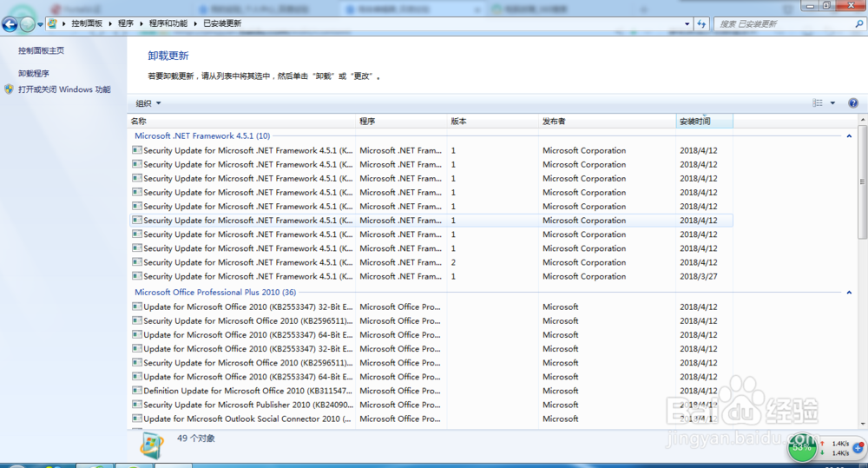Click the green 53% network monitor widget
868x468 pixels.
tap(801, 447)
